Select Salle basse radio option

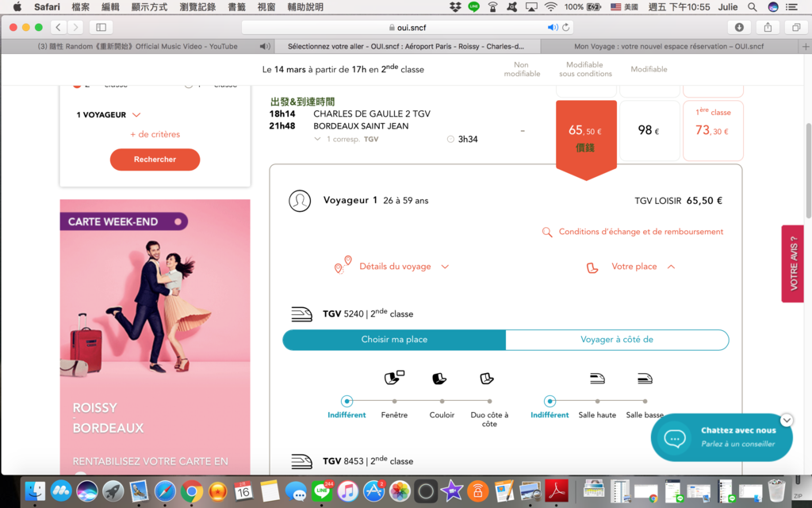click(x=645, y=401)
